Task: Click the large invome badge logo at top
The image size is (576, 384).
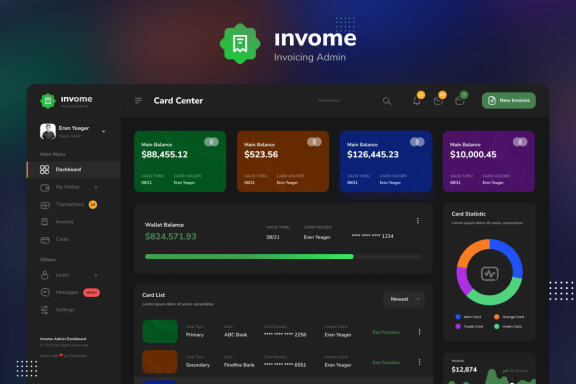Action: (x=240, y=43)
